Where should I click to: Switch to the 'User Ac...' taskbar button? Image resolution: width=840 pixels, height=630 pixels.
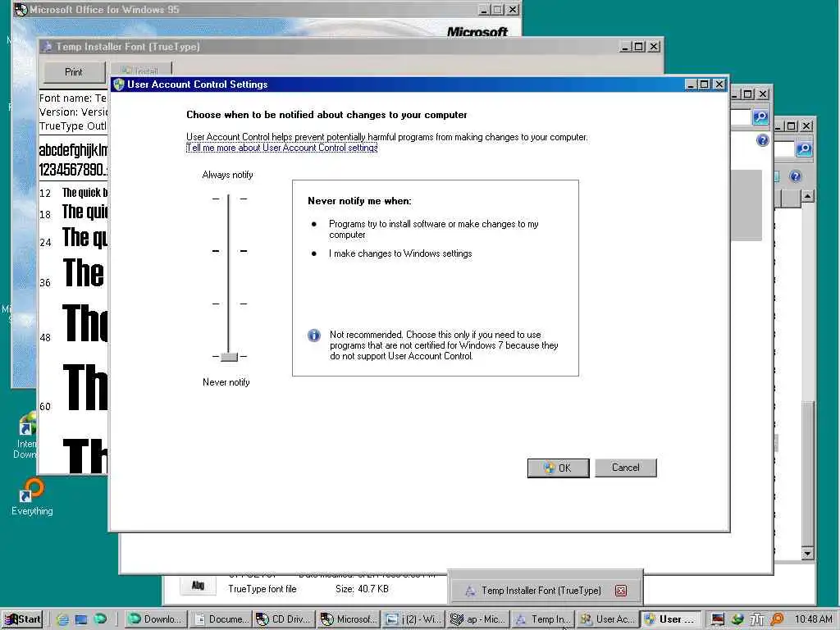pos(607,619)
